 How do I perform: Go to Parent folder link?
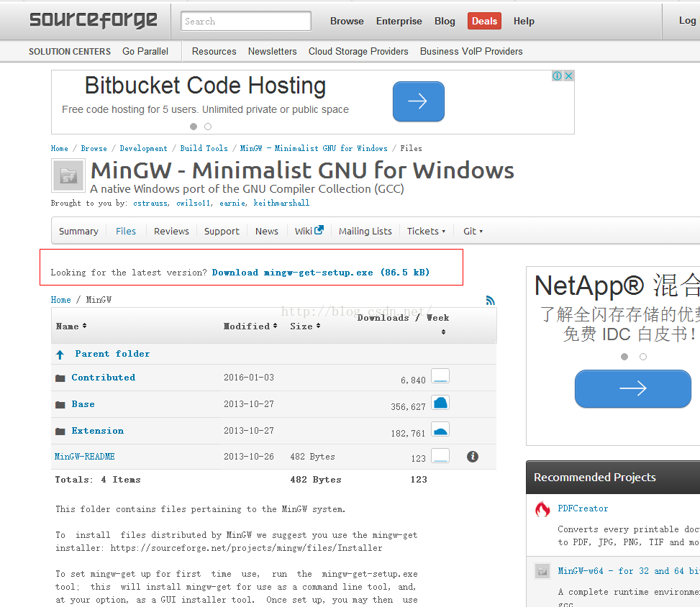(x=112, y=354)
